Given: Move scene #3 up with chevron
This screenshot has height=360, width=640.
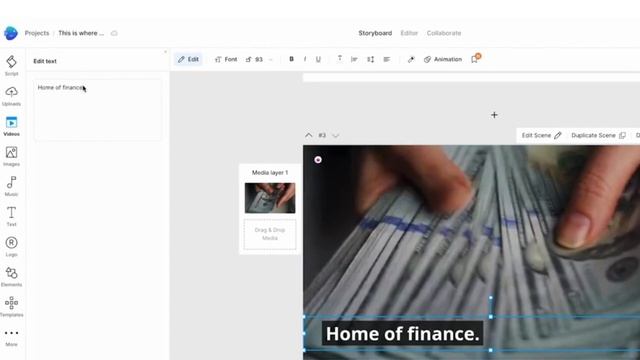Looking at the screenshot, I should (309, 136).
